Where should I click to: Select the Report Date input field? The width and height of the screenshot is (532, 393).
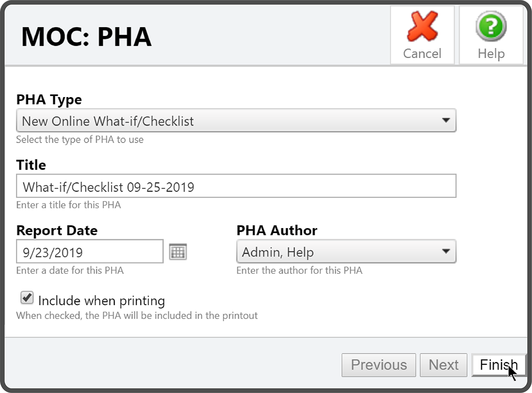[x=90, y=252]
